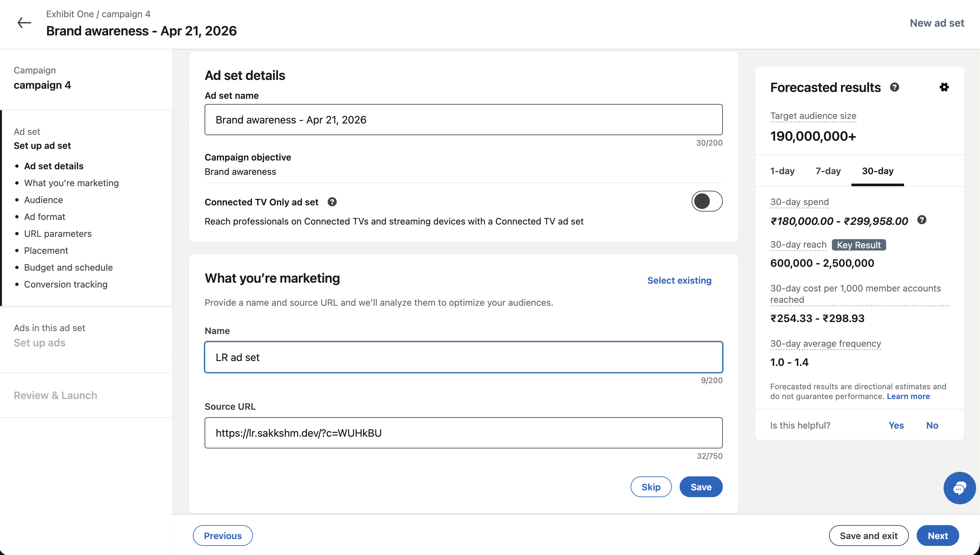Image resolution: width=980 pixels, height=555 pixels.
Task: Click Save and exit
Action: click(868, 535)
